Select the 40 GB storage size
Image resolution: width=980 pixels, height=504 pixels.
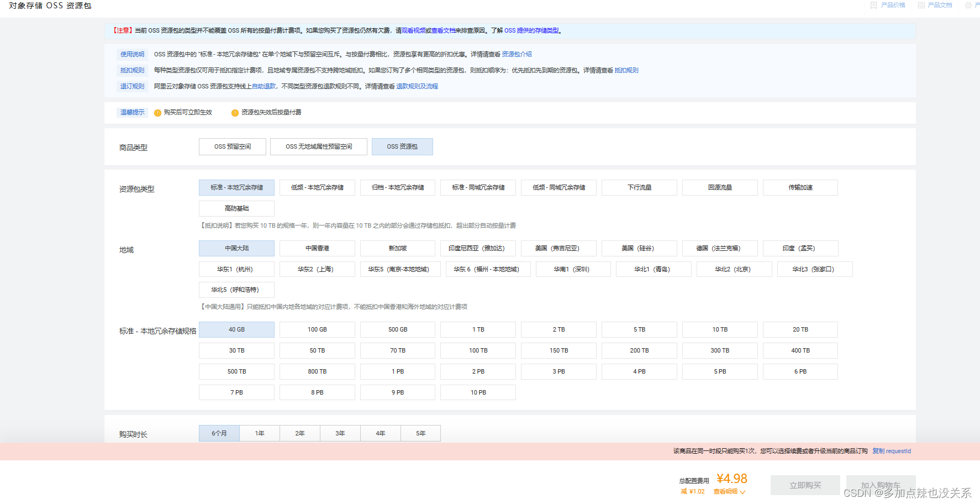236,329
